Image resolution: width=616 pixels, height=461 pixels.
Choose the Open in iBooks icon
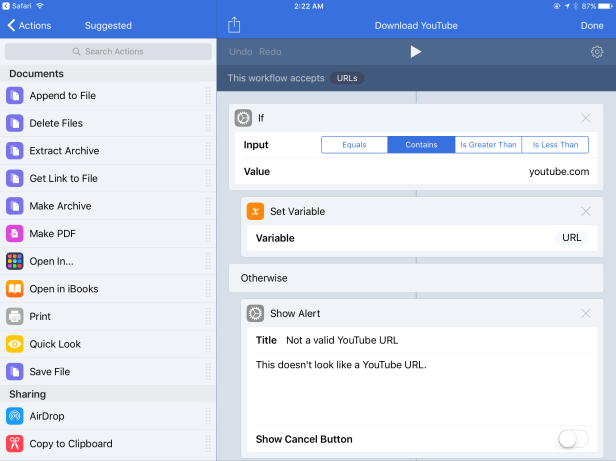click(x=15, y=289)
